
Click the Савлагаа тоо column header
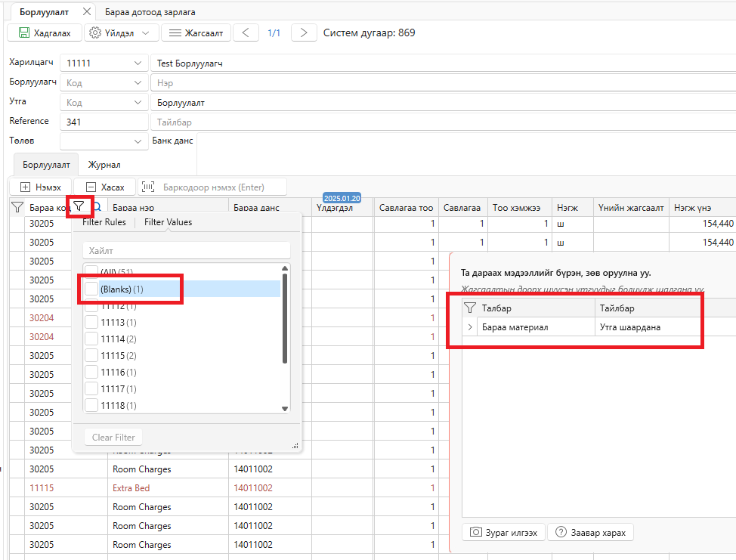pyautogui.click(x=406, y=208)
